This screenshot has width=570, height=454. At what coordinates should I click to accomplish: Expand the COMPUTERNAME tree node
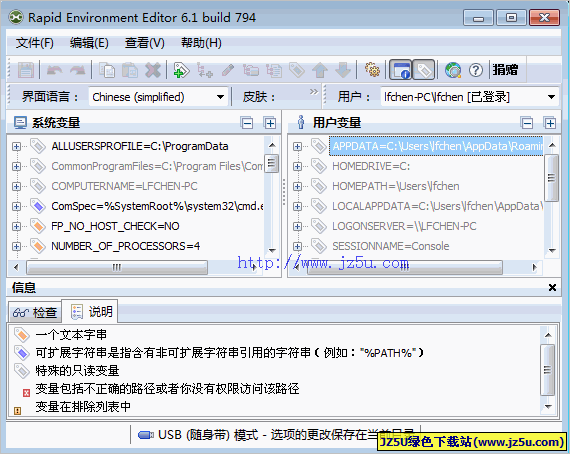pos(16,186)
